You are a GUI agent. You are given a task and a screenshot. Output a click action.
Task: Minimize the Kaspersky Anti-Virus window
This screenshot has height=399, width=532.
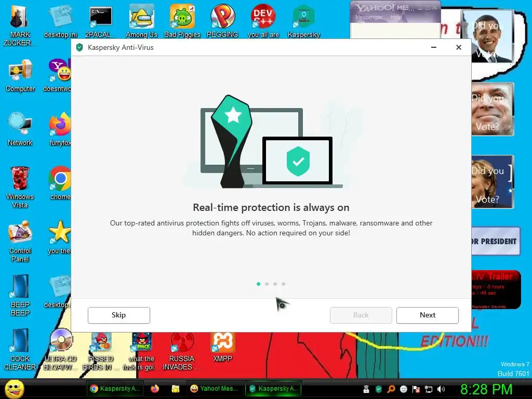click(434, 47)
